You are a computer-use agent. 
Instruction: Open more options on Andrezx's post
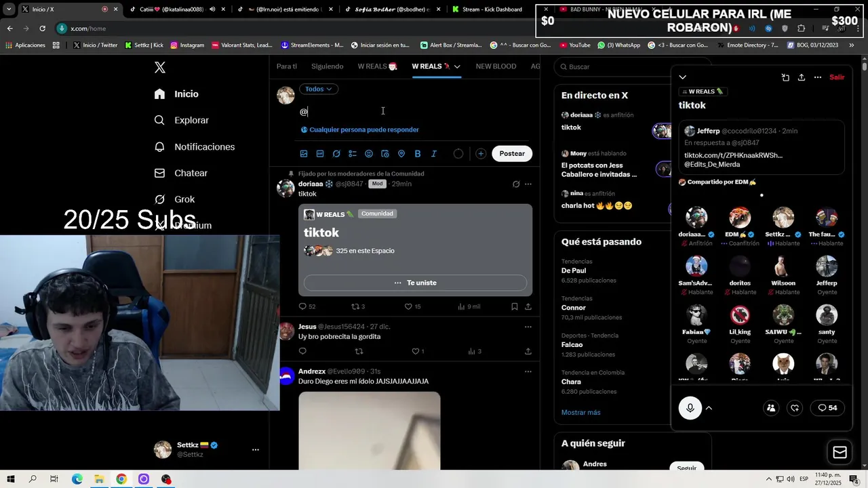pyautogui.click(x=528, y=371)
